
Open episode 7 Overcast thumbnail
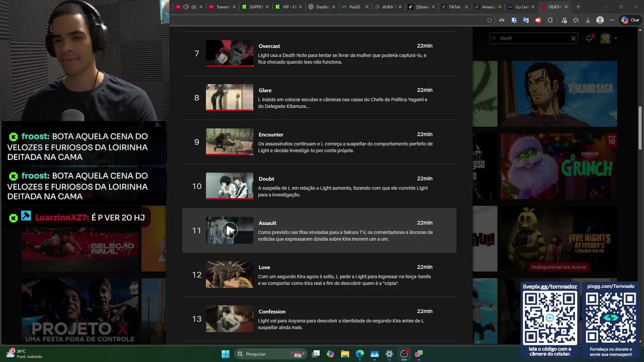pos(229,53)
